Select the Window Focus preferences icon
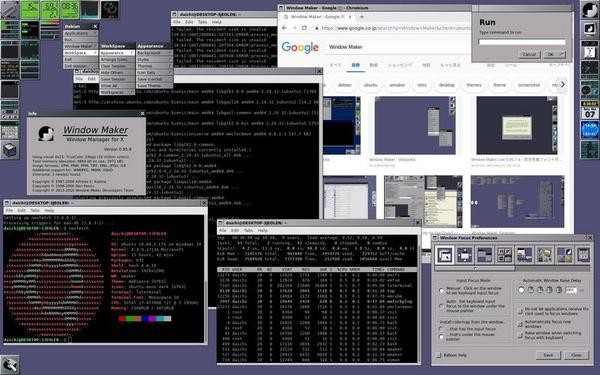 445,255
